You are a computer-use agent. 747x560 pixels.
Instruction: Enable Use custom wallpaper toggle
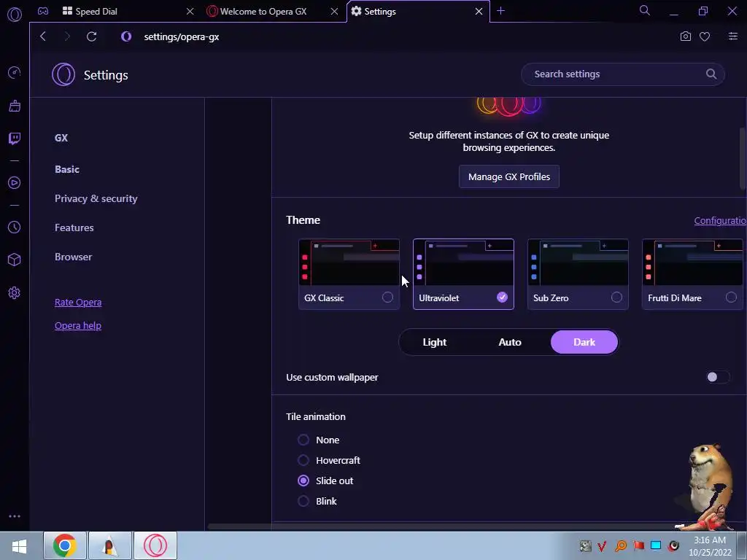pos(718,377)
